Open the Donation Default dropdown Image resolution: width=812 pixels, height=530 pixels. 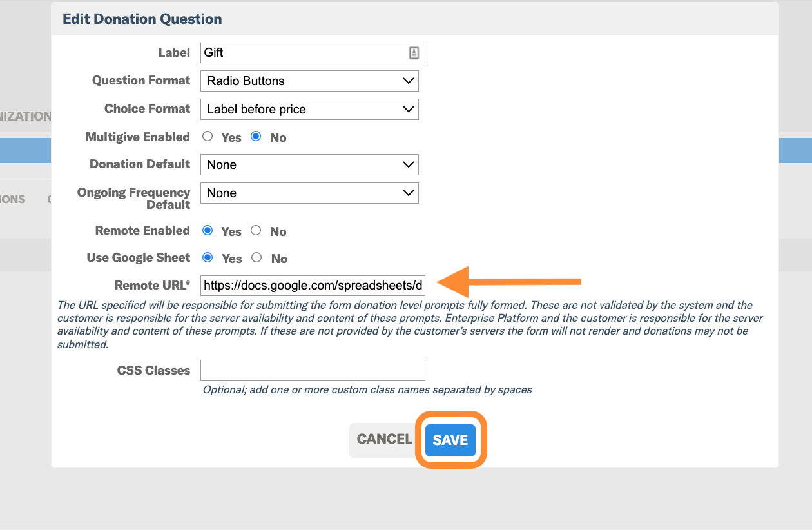coord(309,164)
